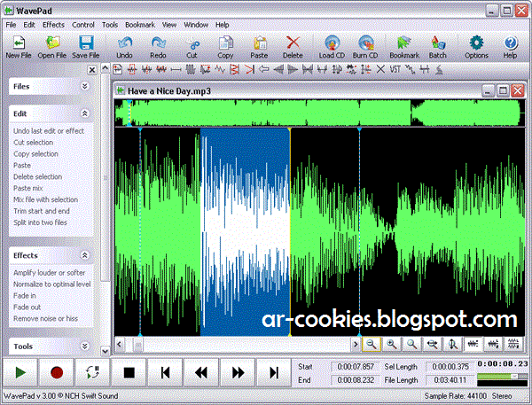Cut with the scissors toolbar icon
This screenshot has width=532, height=405.
click(x=192, y=47)
